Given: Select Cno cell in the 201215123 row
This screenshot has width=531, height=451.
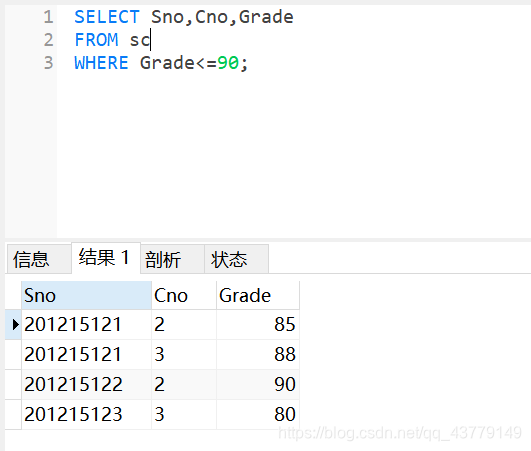Looking at the screenshot, I should point(184,414).
